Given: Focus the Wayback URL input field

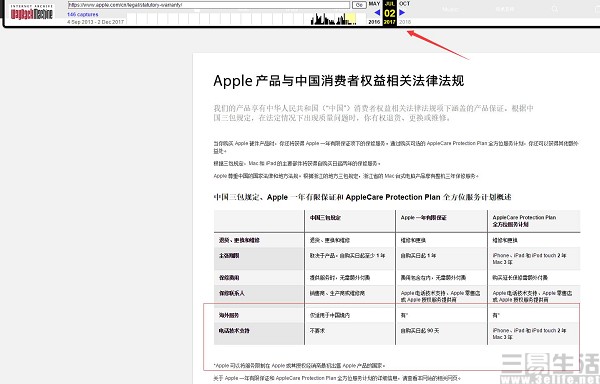Looking at the screenshot, I should pos(209,5).
